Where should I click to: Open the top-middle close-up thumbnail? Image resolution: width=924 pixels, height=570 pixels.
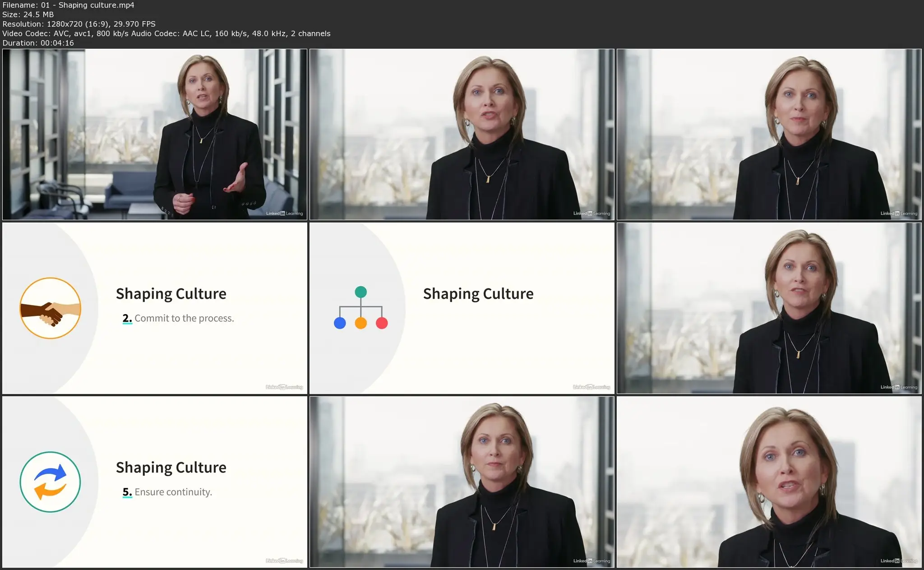click(462, 134)
